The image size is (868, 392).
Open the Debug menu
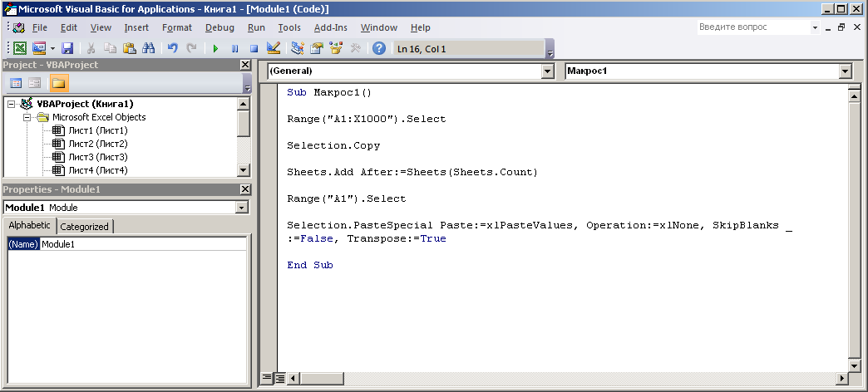(219, 27)
